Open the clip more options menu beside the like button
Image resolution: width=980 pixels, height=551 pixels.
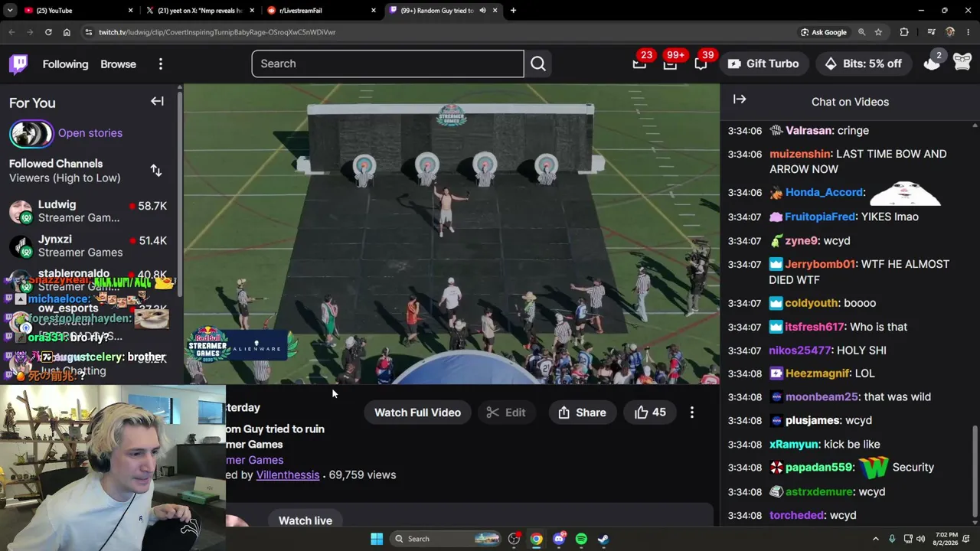692,412
